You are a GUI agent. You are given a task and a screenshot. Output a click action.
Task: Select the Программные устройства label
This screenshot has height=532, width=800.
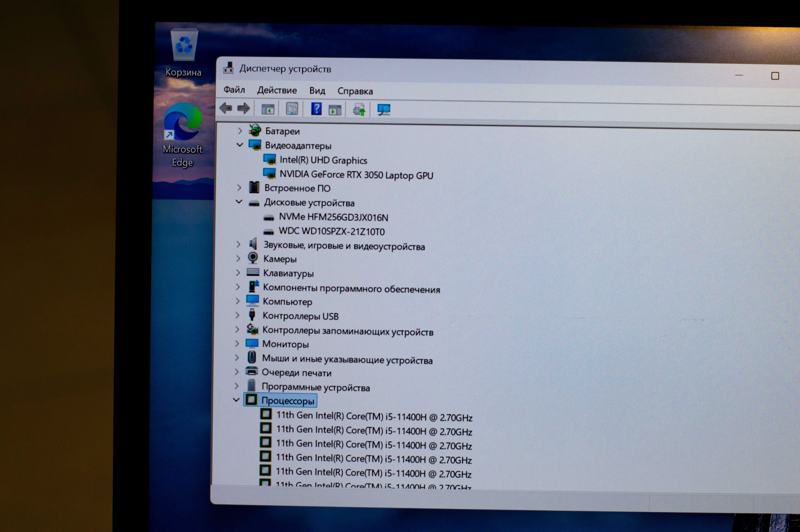(316, 387)
